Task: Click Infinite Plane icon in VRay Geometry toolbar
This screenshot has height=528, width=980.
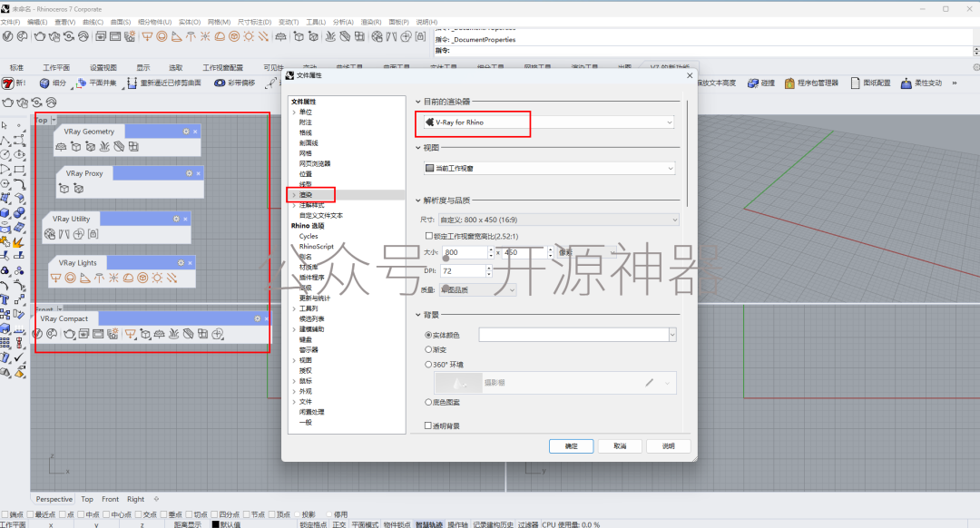Action: coord(61,147)
